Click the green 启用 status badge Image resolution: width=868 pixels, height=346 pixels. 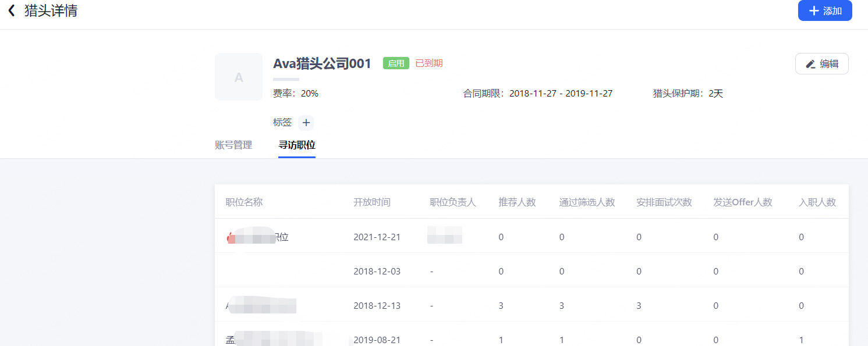pos(396,63)
